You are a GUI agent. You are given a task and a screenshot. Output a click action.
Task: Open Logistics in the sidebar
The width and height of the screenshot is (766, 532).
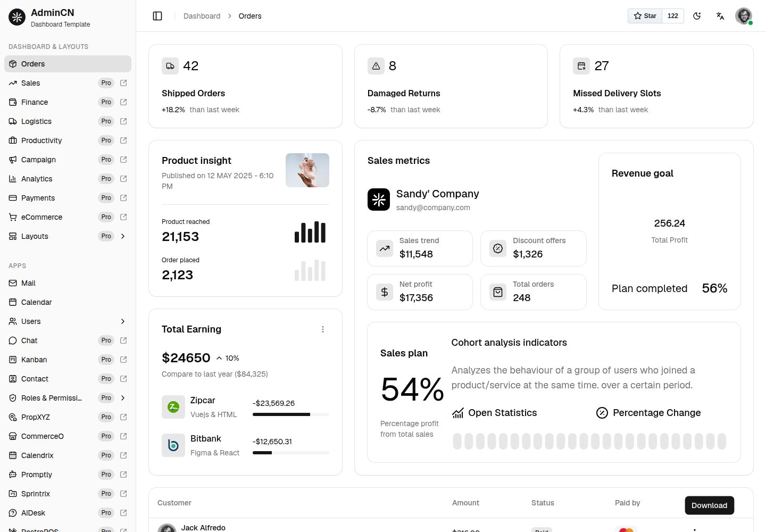[x=68, y=121]
